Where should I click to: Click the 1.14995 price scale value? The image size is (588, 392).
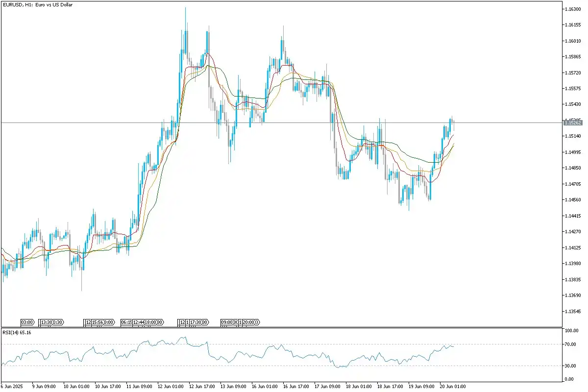click(572, 152)
